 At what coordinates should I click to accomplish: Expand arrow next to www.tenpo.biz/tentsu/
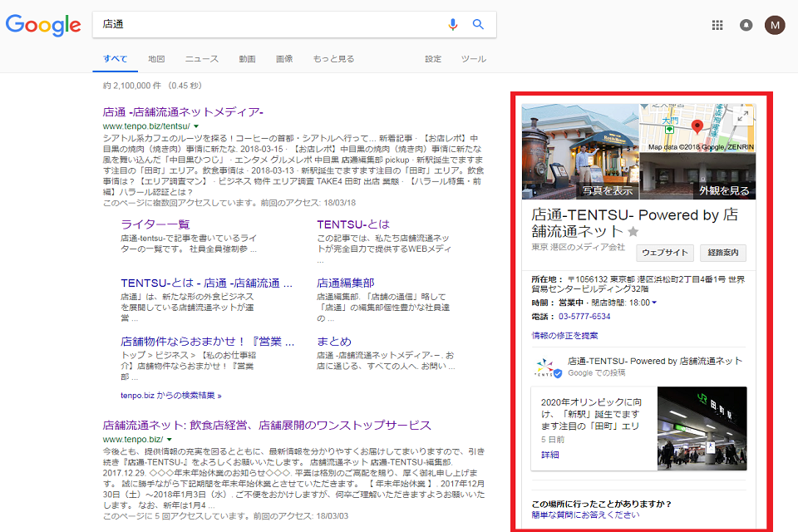click(196, 126)
